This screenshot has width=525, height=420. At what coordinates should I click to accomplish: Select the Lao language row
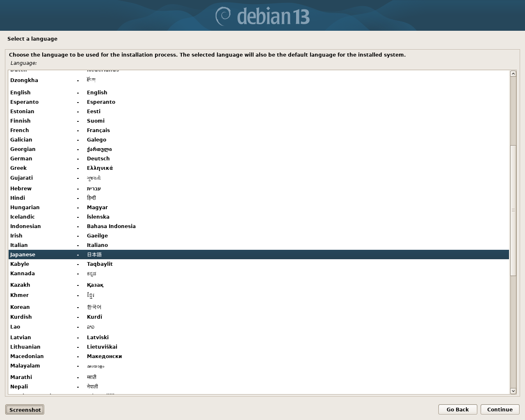click(259, 327)
